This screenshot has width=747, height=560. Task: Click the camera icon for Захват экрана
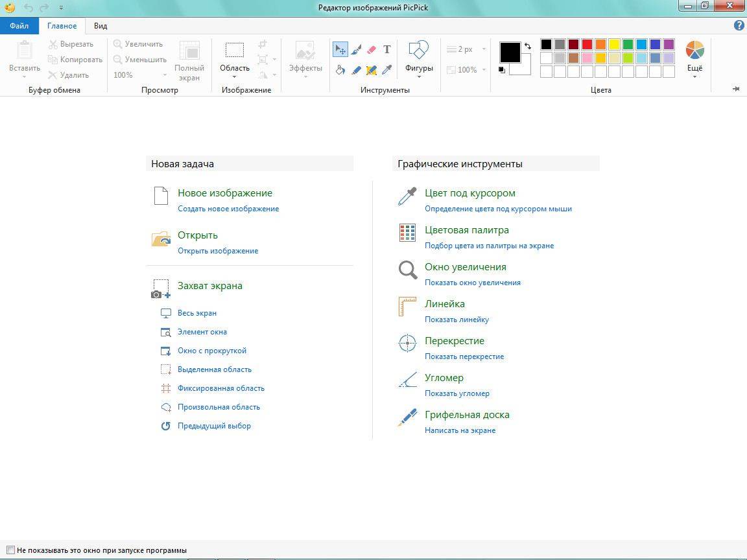point(161,289)
